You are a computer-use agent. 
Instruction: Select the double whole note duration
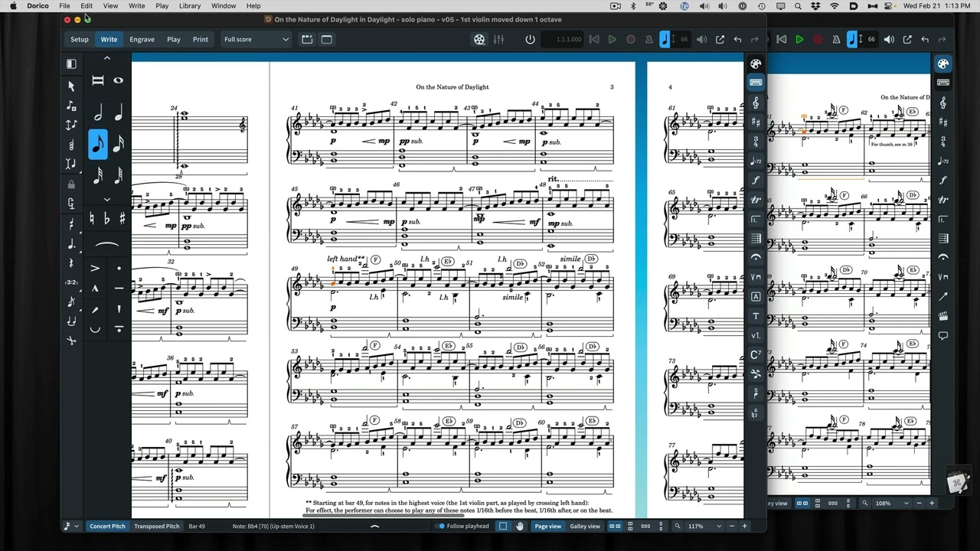[x=98, y=80]
